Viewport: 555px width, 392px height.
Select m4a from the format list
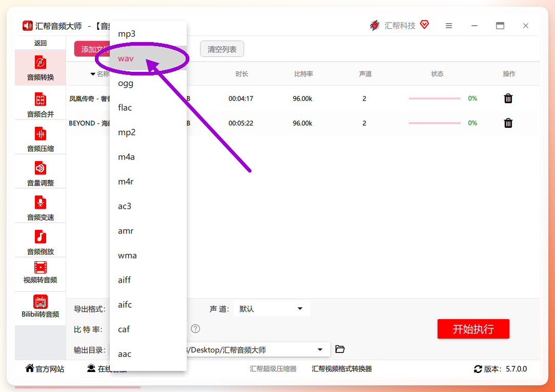coord(148,157)
